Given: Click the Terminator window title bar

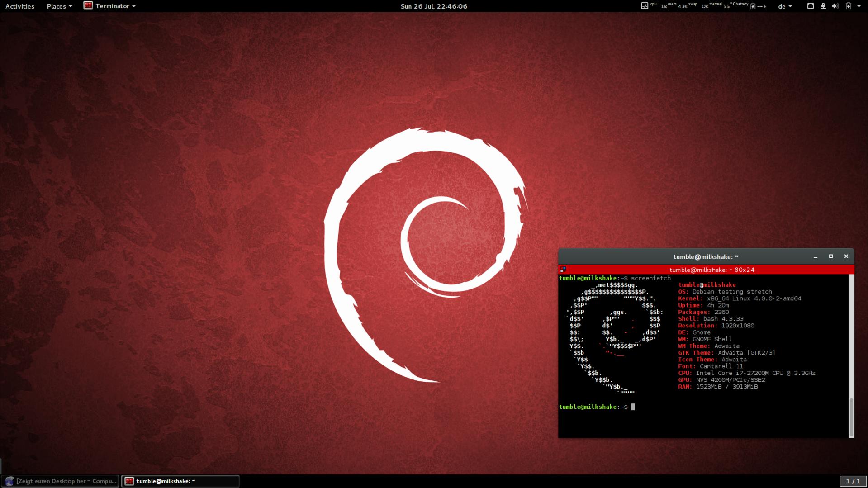Looking at the screenshot, I should (x=706, y=256).
